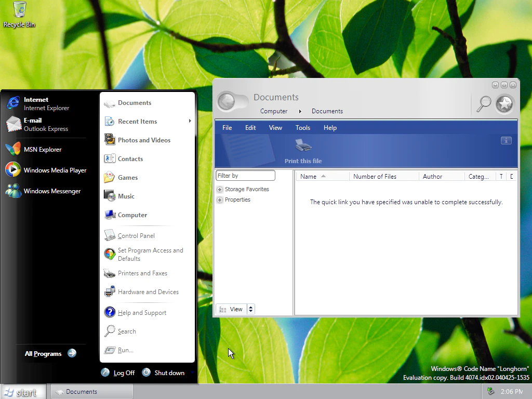Open the search magnifier in the Documents window
The width and height of the screenshot is (532, 399).
coord(483,104)
